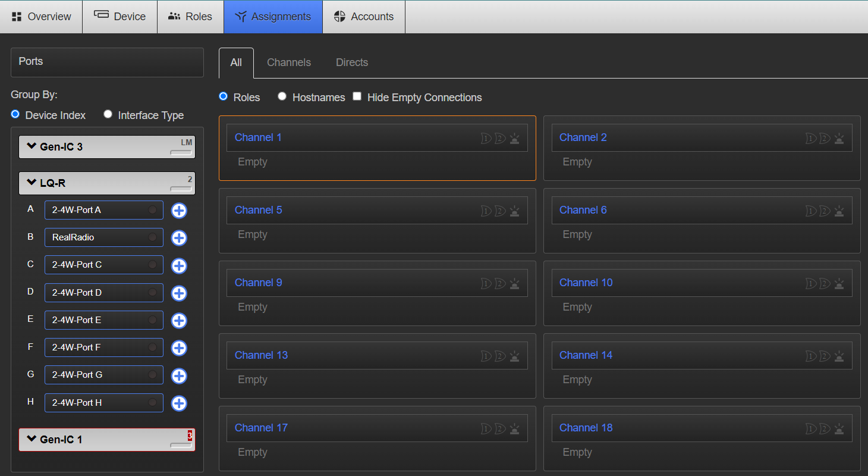Image resolution: width=868 pixels, height=476 pixels.
Task: Click the beacon icon on Channel 10
Action: pyautogui.click(x=839, y=284)
